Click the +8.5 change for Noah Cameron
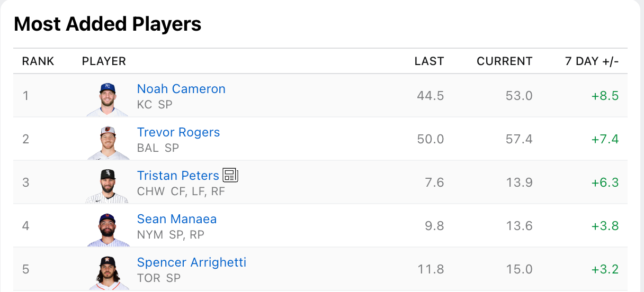Screen dimensions: 644x292 (x=605, y=96)
